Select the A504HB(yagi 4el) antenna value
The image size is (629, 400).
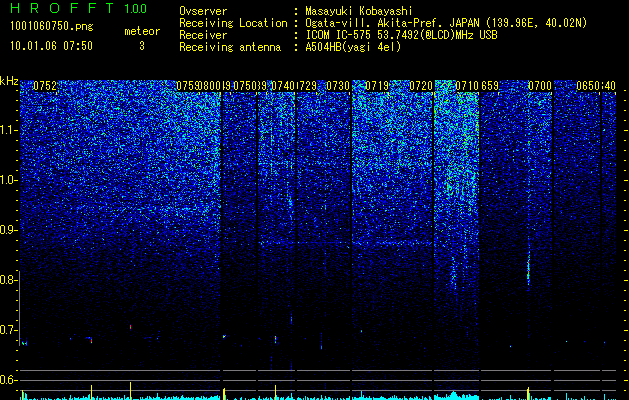point(353,47)
